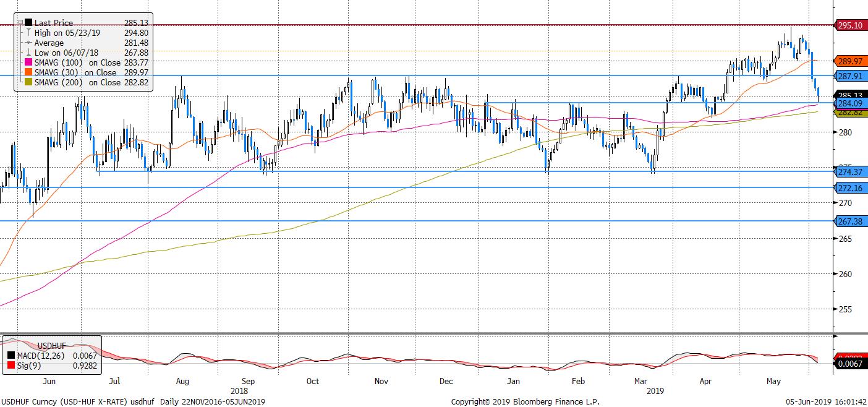Click the Sep month label on time axis
The height and width of the screenshot is (407, 868).
pyautogui.click(x=248, y=381)
